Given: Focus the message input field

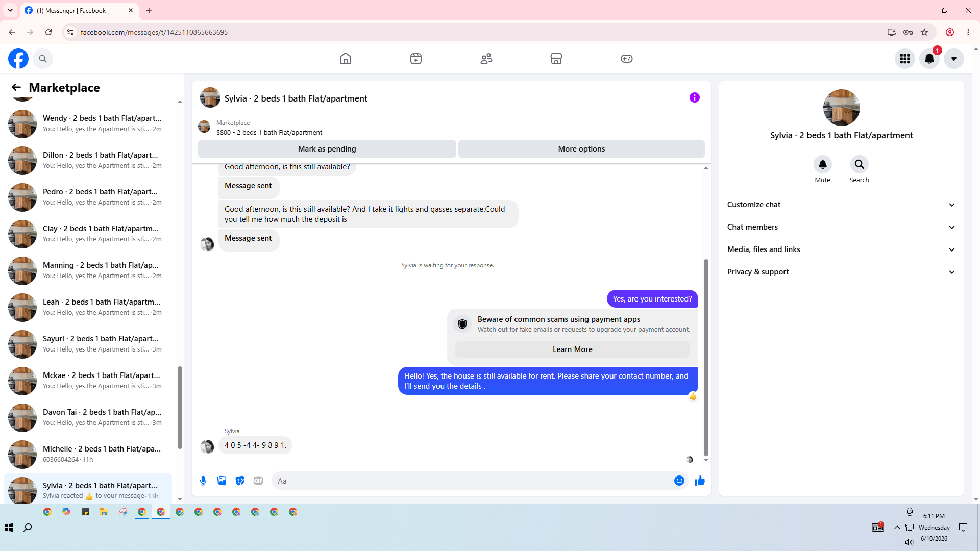Looking at the screenshot, I should point(472,481).
